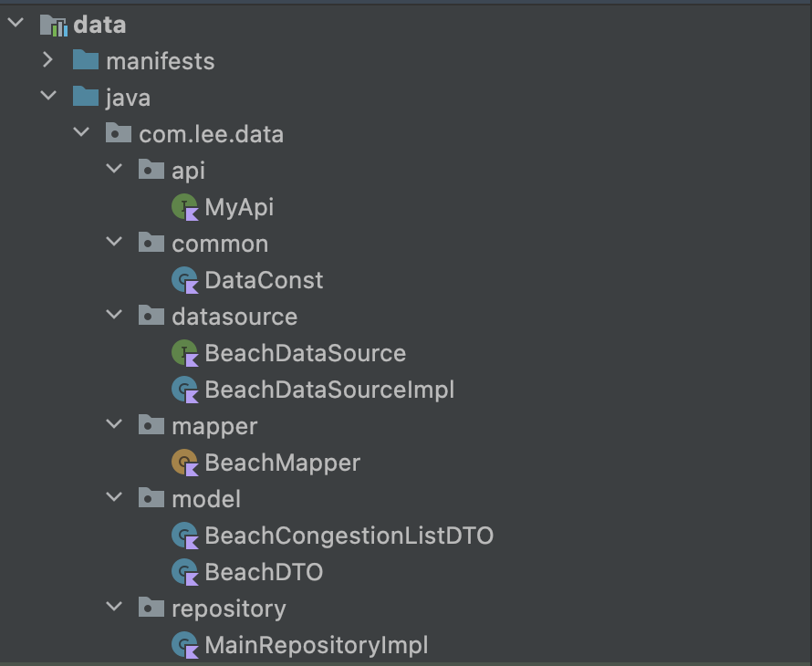Open the BeachDataSourceImpl file
Screen dimensions: 812x666
[x=330, y=390]
